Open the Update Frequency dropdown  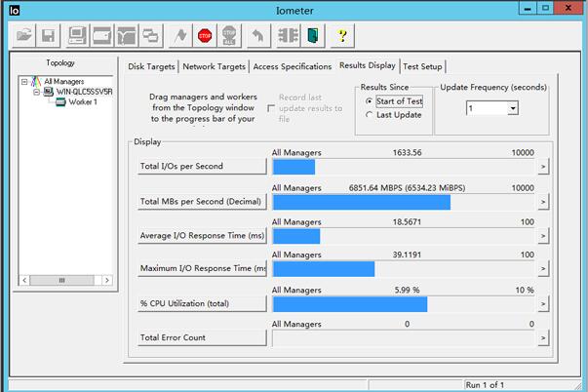(x=512, y=108)
